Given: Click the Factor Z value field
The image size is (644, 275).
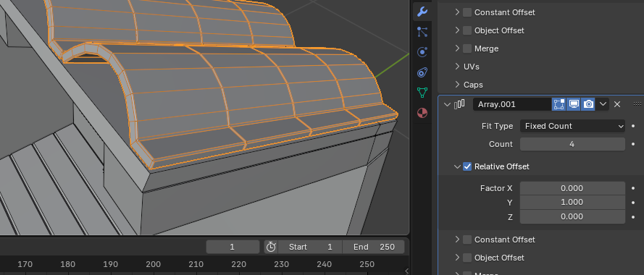Looking at the screenshot, I should pos(572,216).
